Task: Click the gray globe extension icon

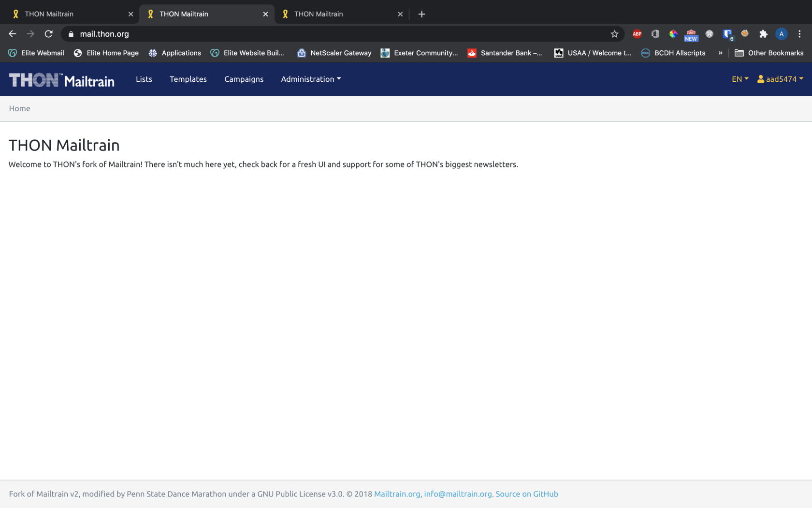Action: click(709, 34)
